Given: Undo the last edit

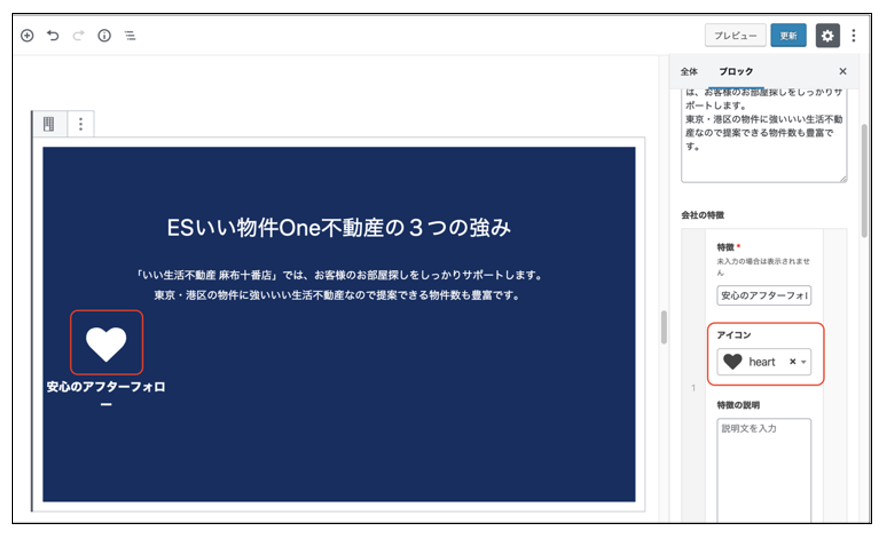Looking at the screenshot, I should coord(53,35).
